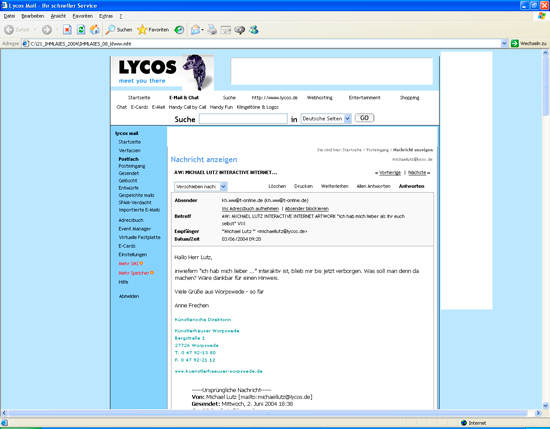Screen dimensions: 550x429
Task: Click the vertical scrollbar down arrow
Action: (545, 405)
